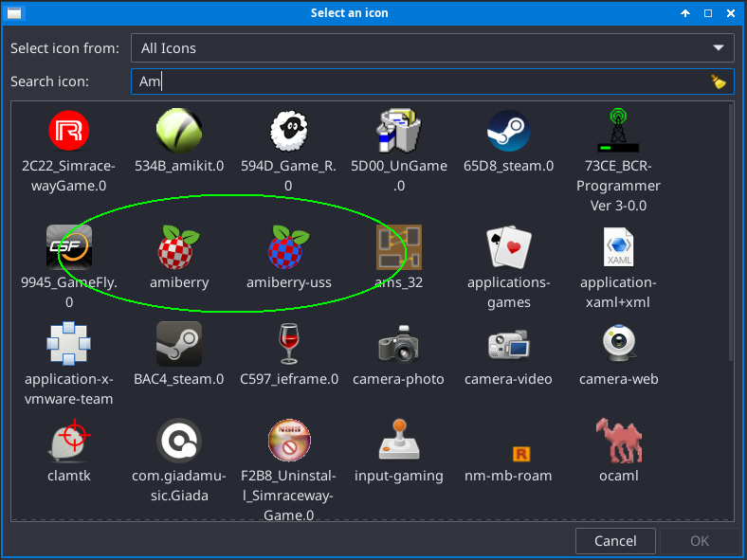
Task: Clear search text with the broom icon
Action: (x=718, y=81)
